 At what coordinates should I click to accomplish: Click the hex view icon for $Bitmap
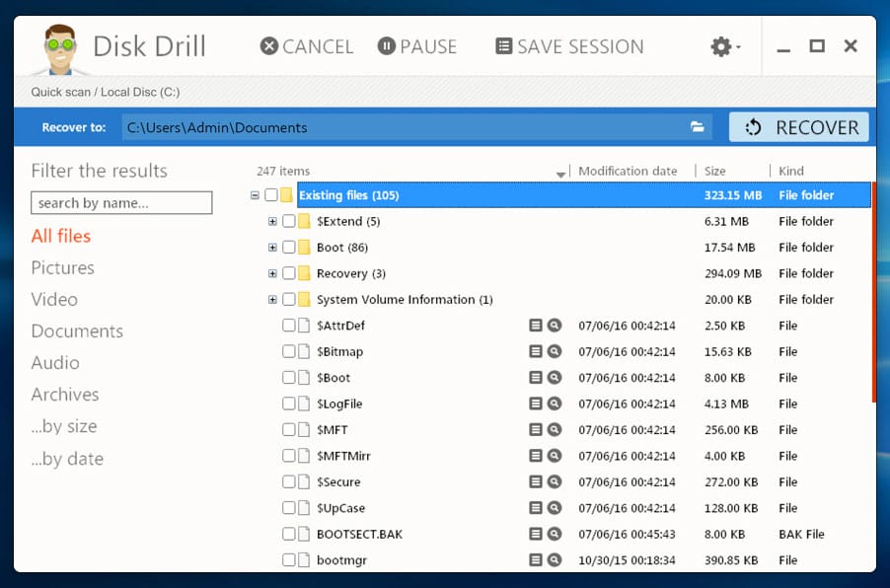point(536,351)
